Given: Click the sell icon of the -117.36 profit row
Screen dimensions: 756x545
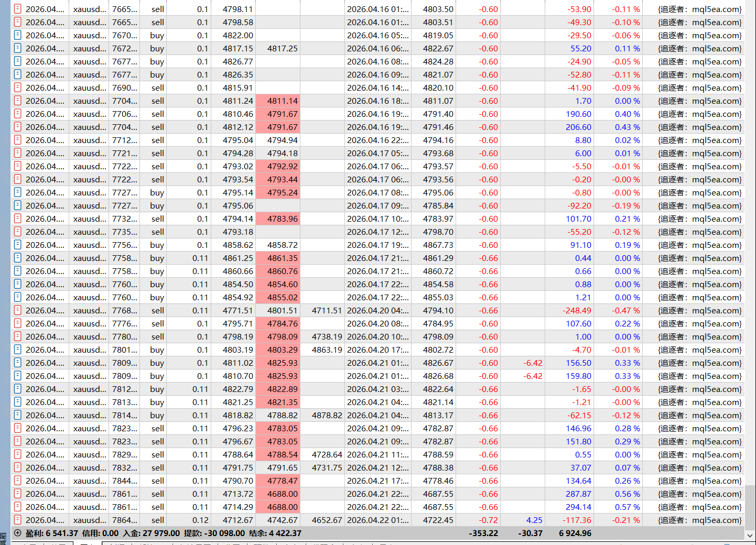Looking at the screenshot, I should [x=17, y=520].
